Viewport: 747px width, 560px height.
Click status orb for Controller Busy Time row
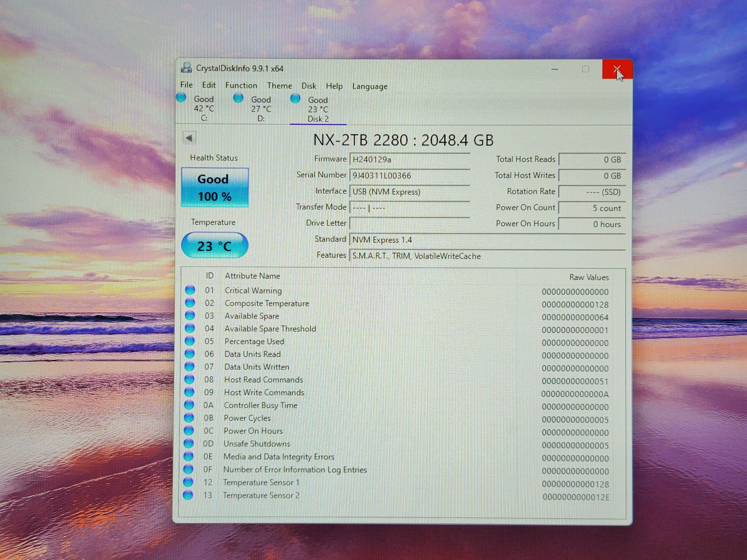[189, 405]
